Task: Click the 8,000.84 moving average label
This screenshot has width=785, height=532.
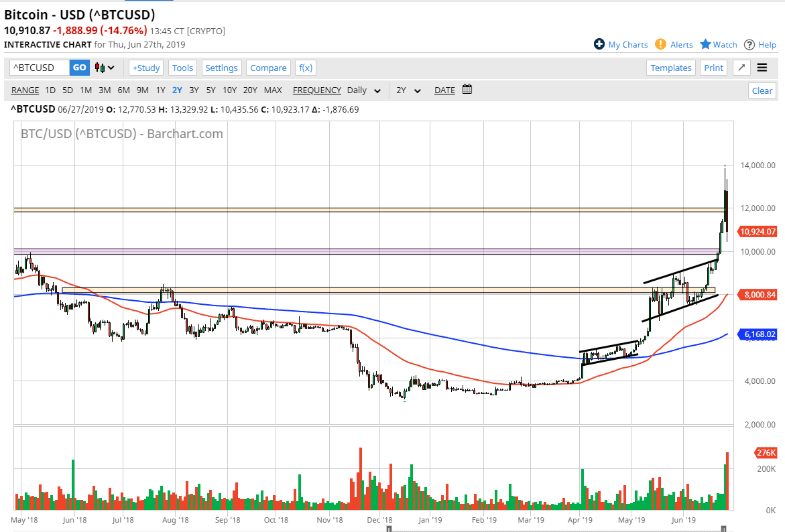Action: click(757, 295)
